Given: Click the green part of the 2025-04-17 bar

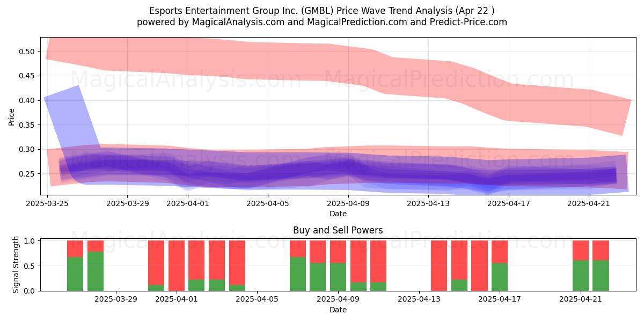Looking at the screenshot, I should pos(500,277).
